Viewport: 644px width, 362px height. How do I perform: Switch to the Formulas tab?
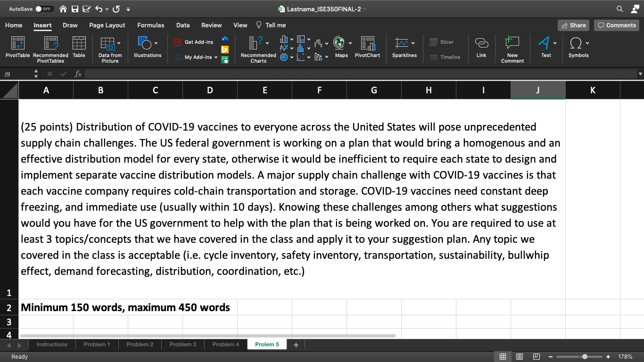click(151, 25)
